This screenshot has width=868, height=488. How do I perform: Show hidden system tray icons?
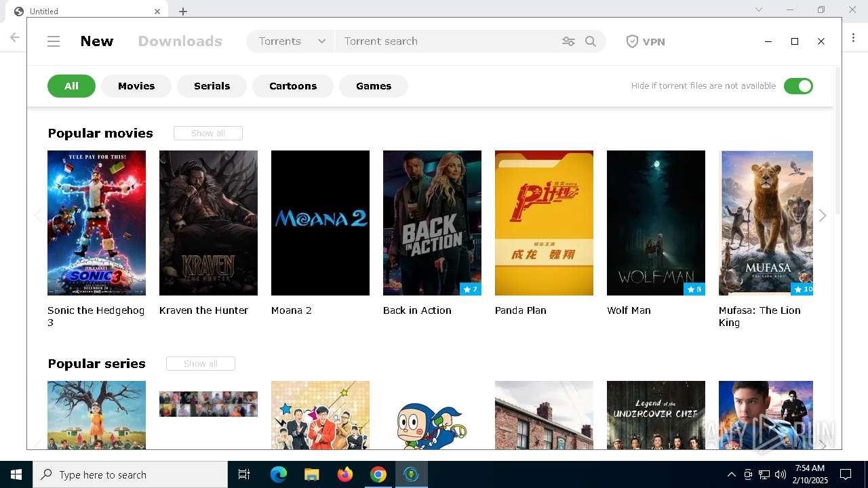731,474
